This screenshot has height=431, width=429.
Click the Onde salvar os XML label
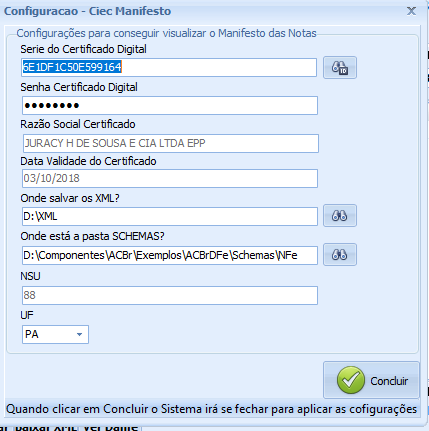(x=70, y=198)
